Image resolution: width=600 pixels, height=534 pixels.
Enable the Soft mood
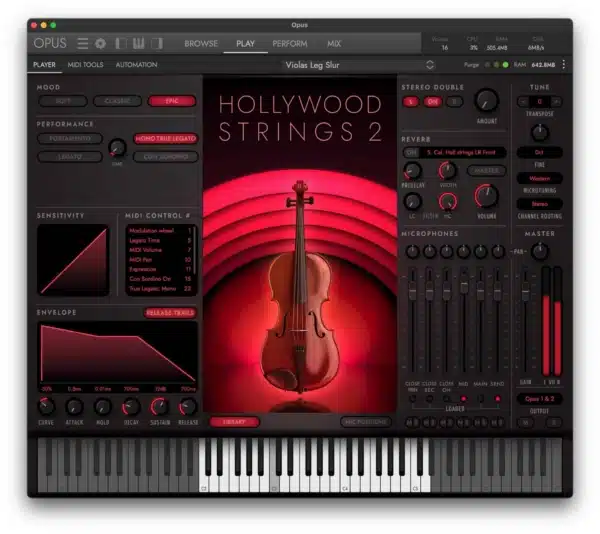(63, 101)
